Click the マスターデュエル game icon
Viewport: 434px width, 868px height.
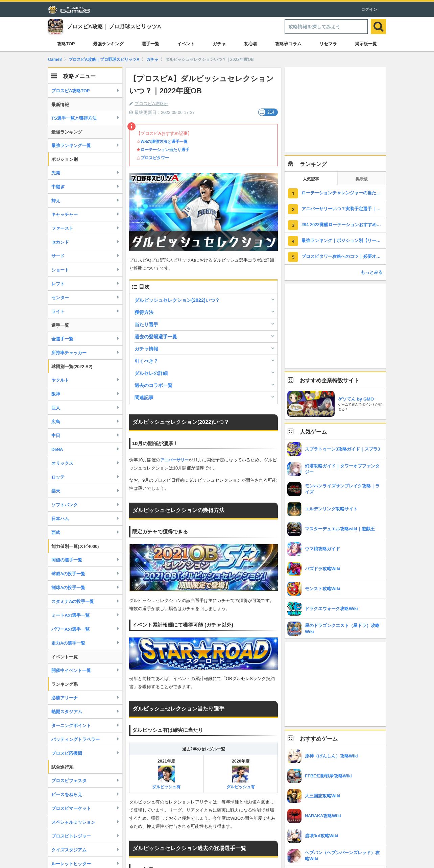[x=294, y=529]
